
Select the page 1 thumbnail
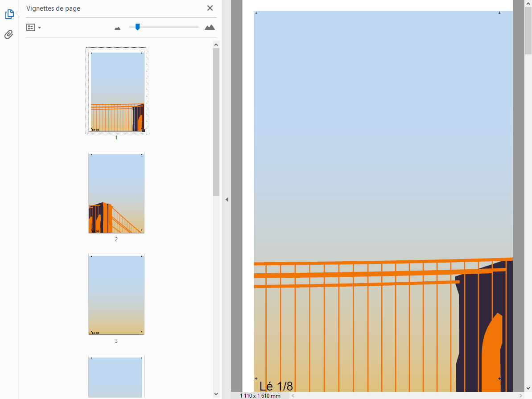116,91
